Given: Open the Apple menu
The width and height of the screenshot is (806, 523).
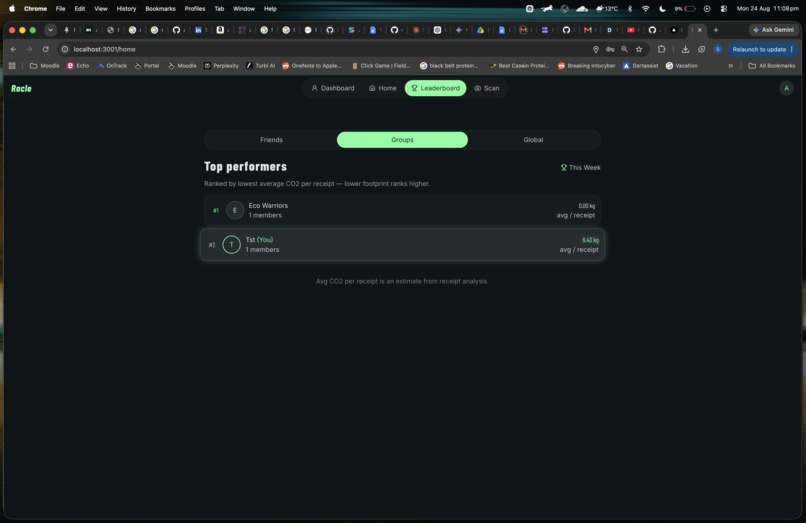Looking at the screenshot, I should (12, 8).
